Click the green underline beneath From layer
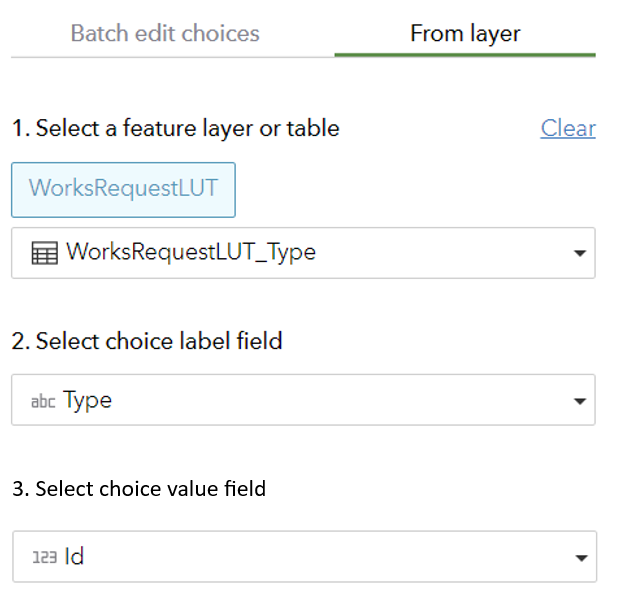Screen dimensions: 618x601 (x=465, y=55)
